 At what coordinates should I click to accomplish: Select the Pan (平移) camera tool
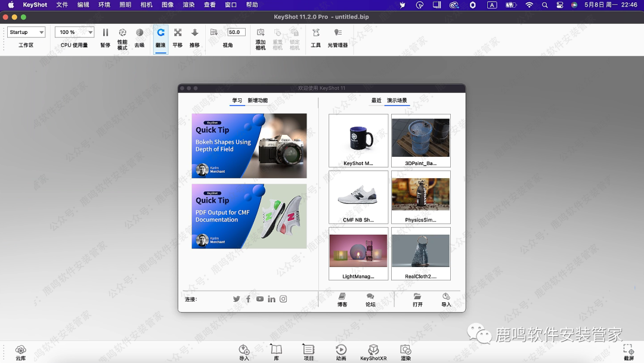coord(178,37)
